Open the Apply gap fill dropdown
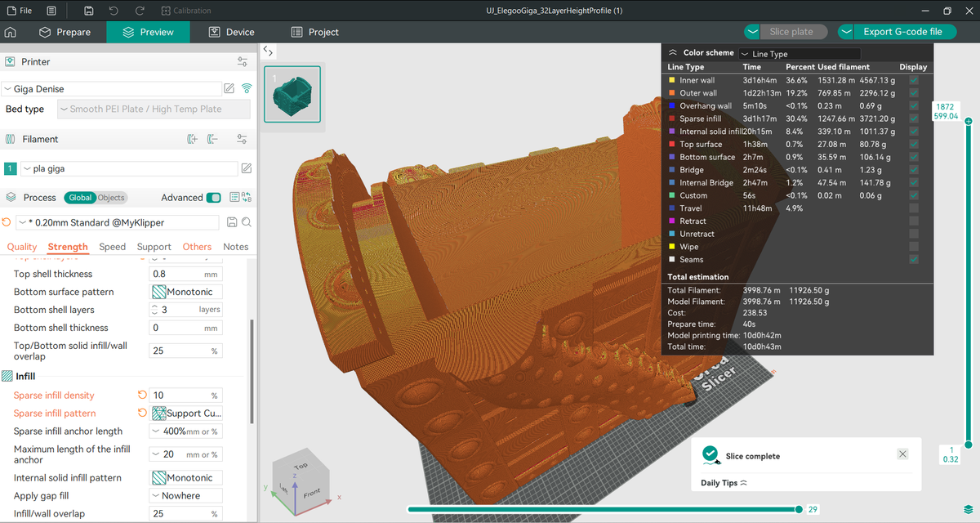 click(x=185, y=496)
